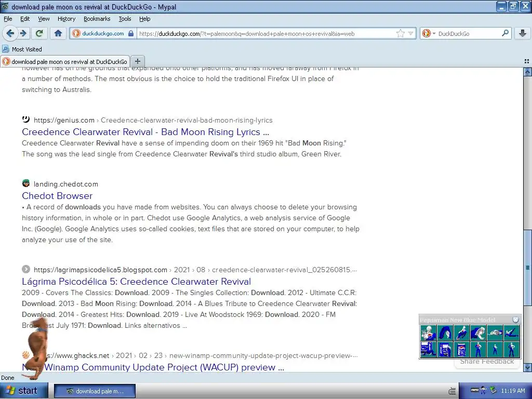532x399 pixels.
Task: Open the Bookmarks menu
Action: [x=97, y=19]
